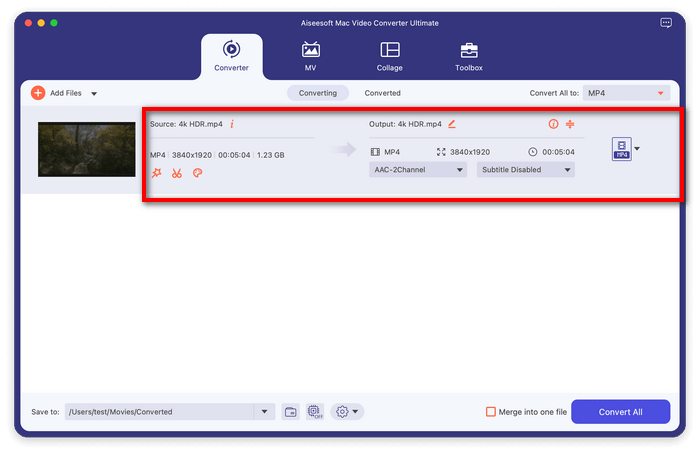Click the compress video icon beside info
This screenshot has width=700, height=454.
569,124
